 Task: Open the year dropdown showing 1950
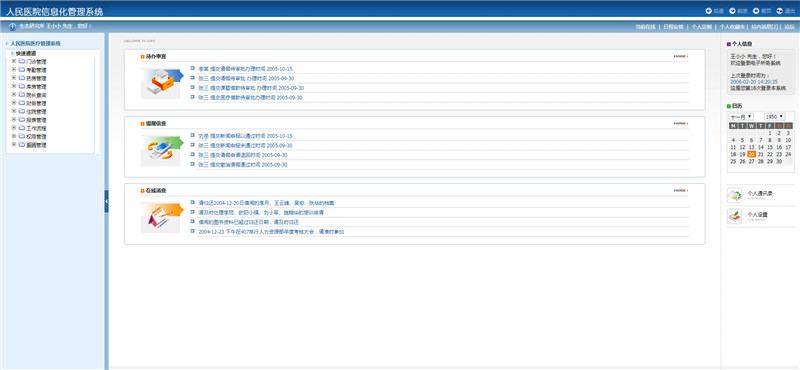[774, 117]
